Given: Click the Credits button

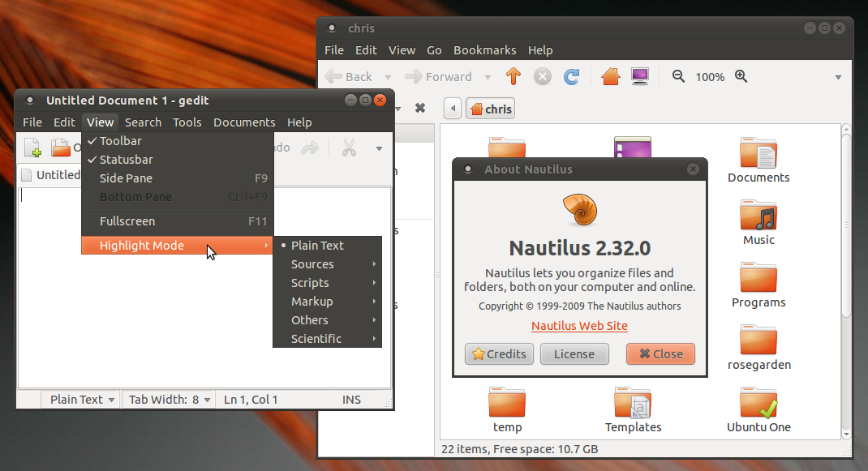Looking at the screenshot, I should tap(500, 353).
